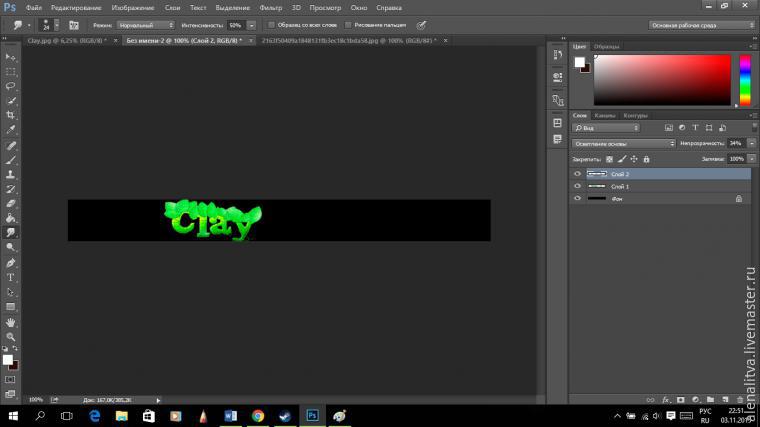This screenshot has height=427, width=760.
Task: Enable 'Образец со всех слоев' checkbox
Action: point(272,24)
